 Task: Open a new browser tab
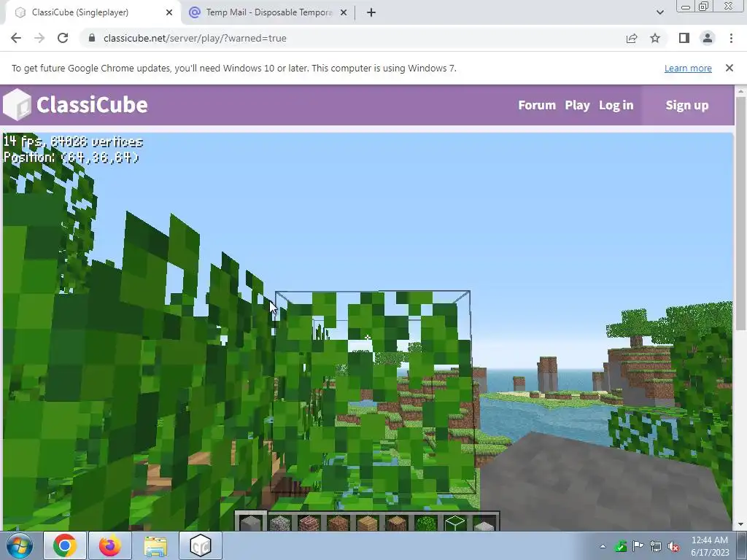click(371, 12)
